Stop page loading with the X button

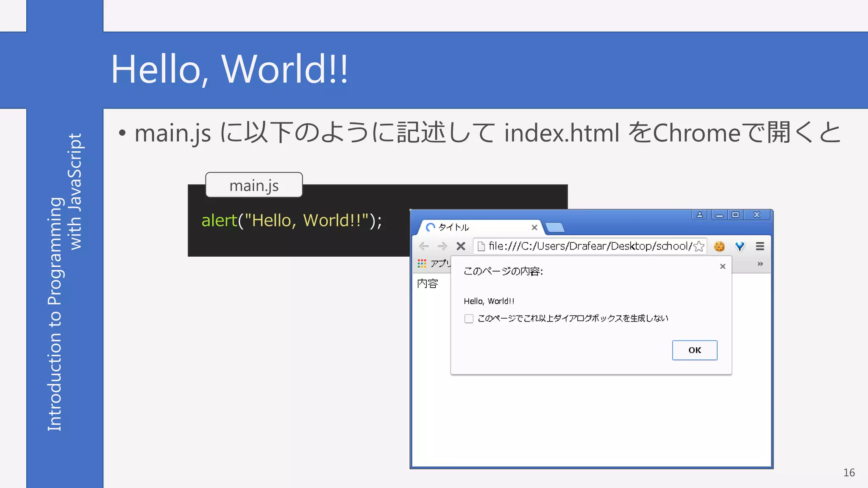[x=461, y=246]
